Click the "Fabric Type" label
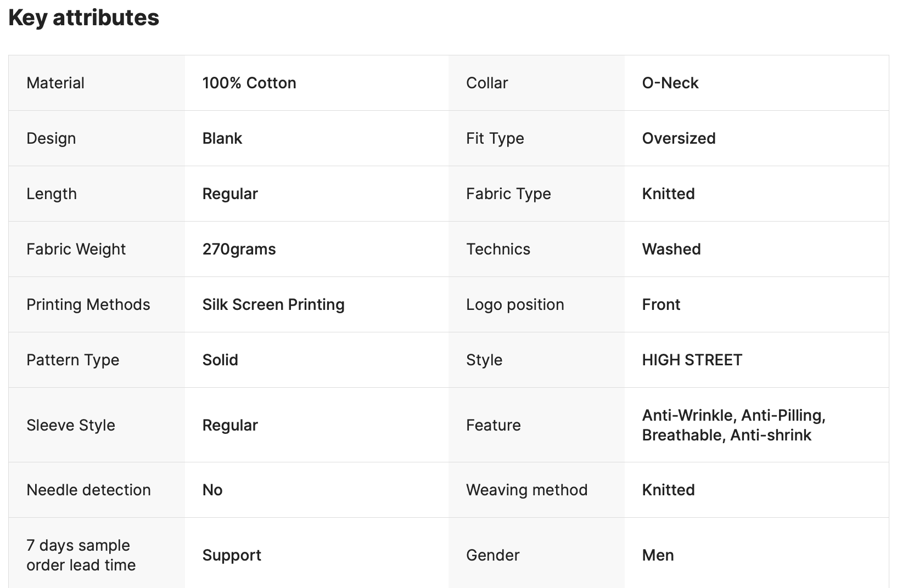This screenshot has height=588, width=897. (508, 194)
